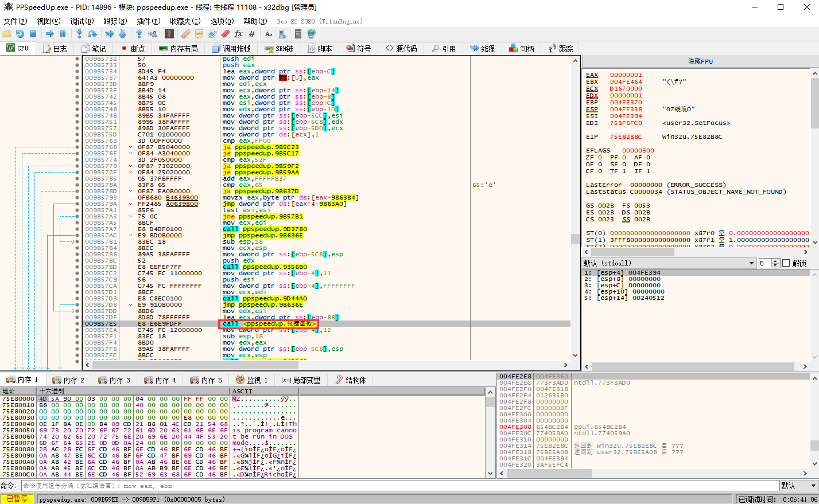This screenshot has height=504, width=819.
Task: Click the Bookmarks red toolbar icon
Action: click(226, 34)
